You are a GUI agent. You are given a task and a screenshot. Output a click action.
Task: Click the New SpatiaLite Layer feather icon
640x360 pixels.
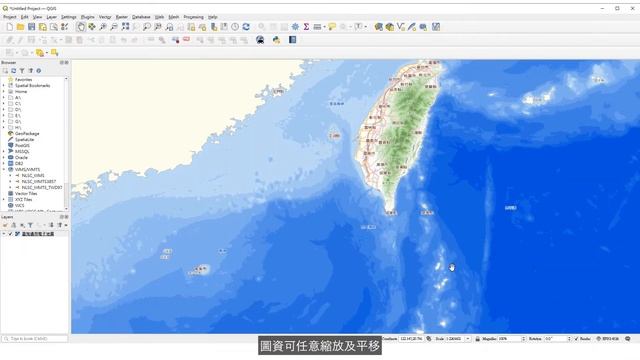[x=411, y=27]
